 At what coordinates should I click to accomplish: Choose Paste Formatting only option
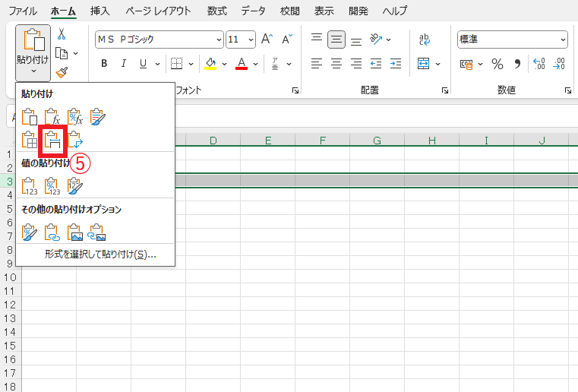[x=30, y=232]
